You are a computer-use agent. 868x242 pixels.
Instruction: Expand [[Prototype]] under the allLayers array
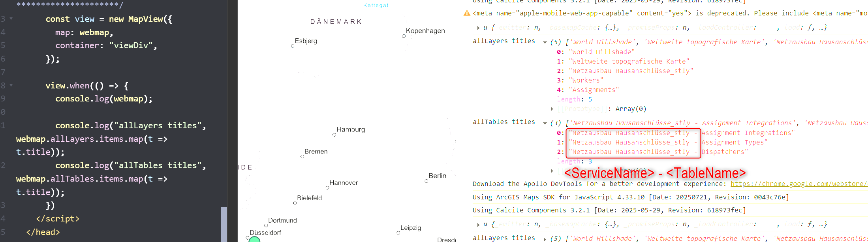point(552,109)
